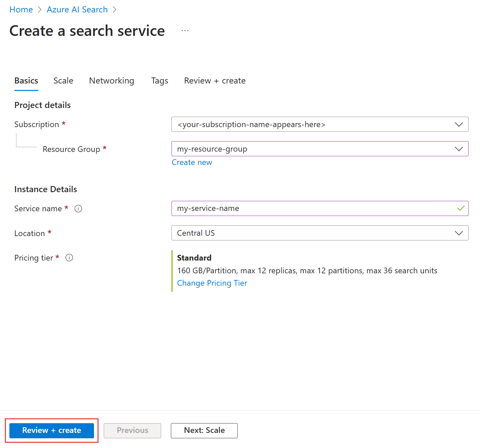Click the green checkmark in service name

point(461,208)
